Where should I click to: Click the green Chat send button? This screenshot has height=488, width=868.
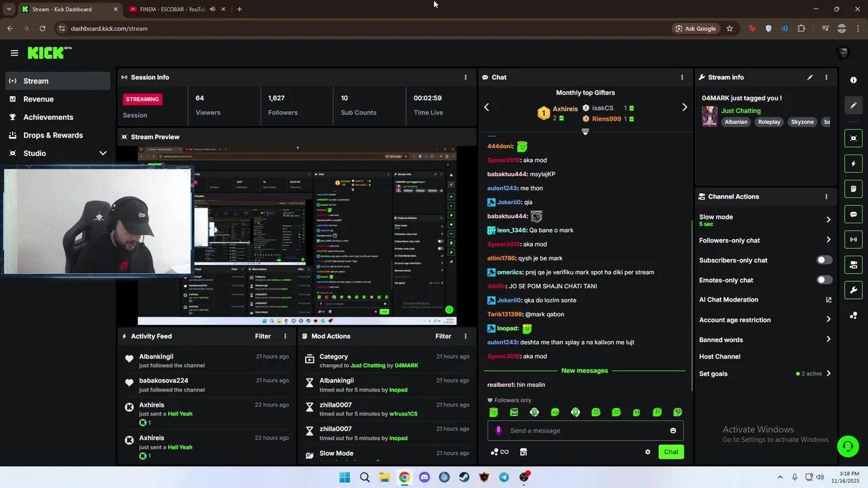(671, 452)
